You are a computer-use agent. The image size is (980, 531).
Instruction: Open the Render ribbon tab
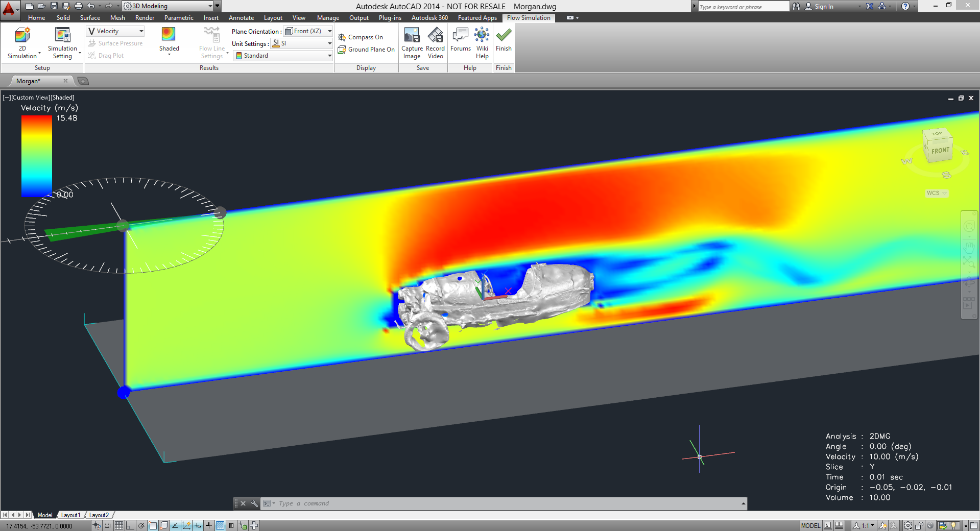(145, 18)
